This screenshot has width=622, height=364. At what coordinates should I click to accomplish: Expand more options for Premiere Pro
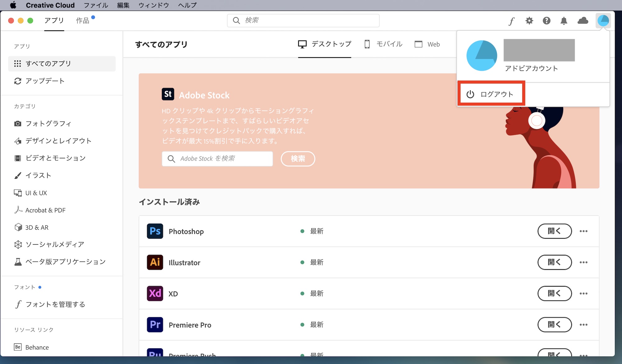pos(583,325)
